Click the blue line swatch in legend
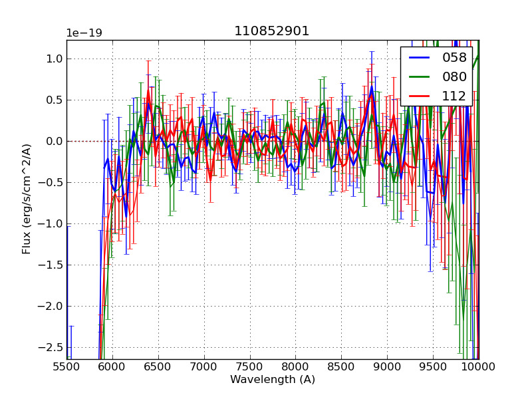The height and width of the screenshot is (399, 532). [x=419, y=58]
